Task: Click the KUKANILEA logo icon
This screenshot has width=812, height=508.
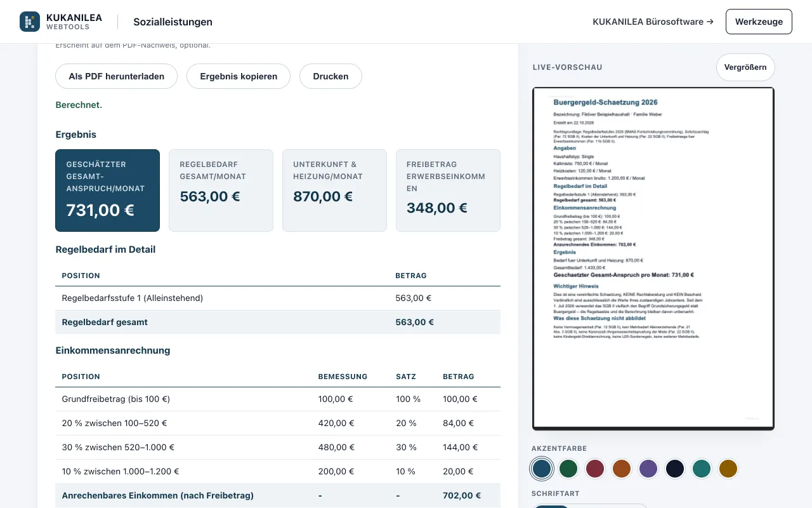Action: [x=30, y=22]
